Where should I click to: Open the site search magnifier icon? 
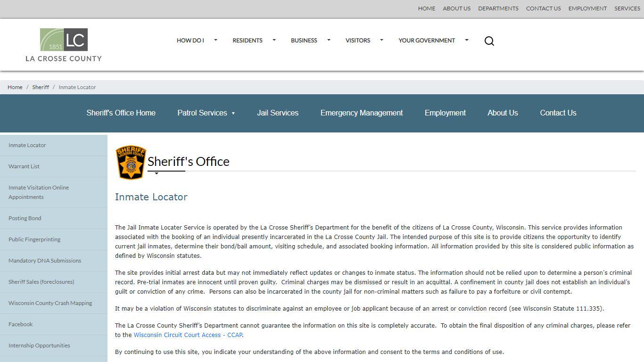click(x=489, y=41)
